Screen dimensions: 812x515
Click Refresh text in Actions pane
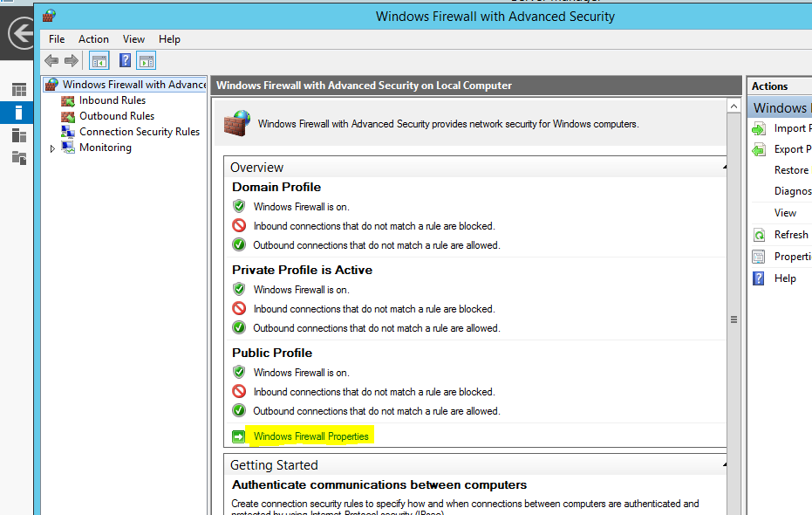[x=791, y=235]
